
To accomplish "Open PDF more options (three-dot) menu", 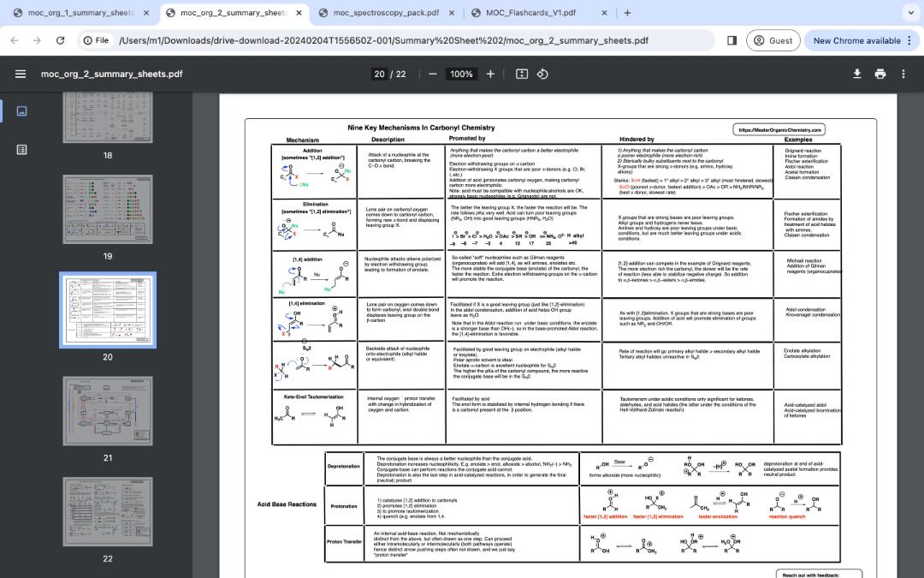I will coord(903,74).
